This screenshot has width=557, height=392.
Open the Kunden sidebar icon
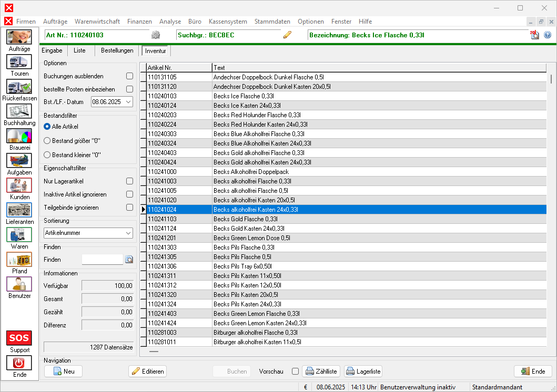point(19,185)
